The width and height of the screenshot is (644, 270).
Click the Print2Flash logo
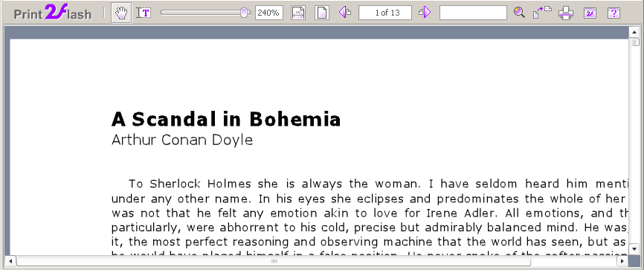53,13
